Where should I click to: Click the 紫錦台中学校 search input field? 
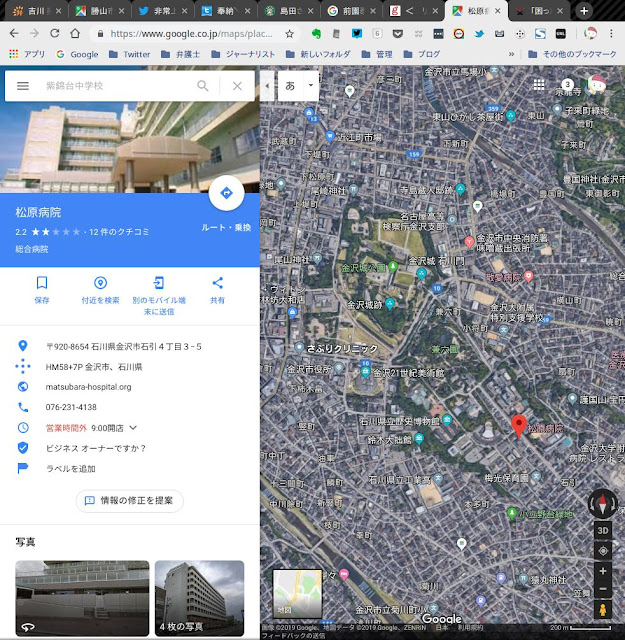coord(118,86)
